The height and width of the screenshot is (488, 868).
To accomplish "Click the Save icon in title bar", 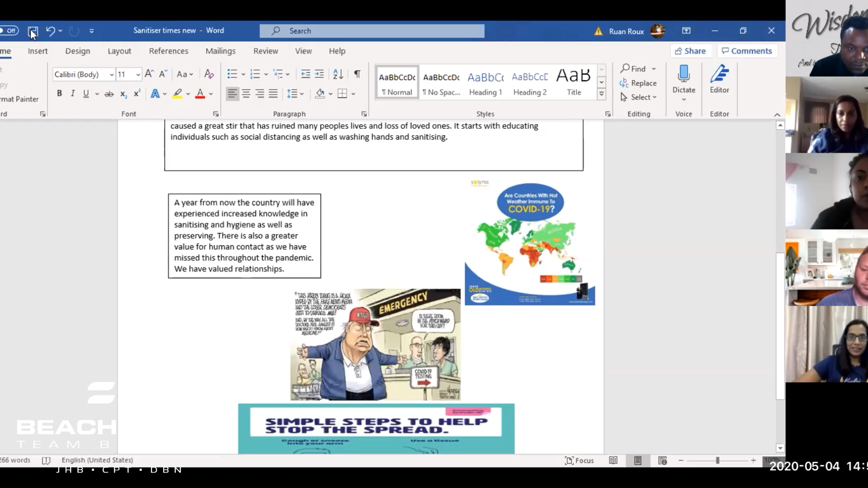I will click(33, 31).
